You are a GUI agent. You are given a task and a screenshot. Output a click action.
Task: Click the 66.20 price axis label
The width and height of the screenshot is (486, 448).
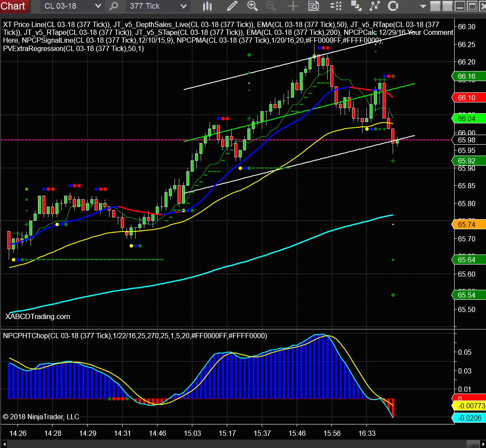466,62
